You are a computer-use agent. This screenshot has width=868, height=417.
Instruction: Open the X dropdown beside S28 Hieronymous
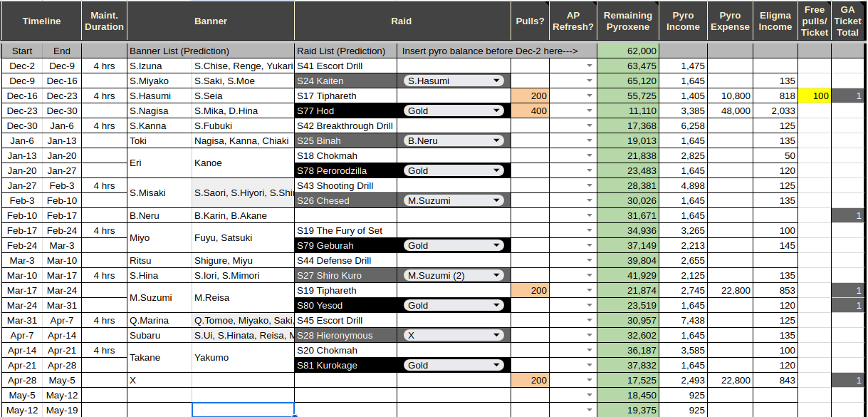(x=454, y=335)
